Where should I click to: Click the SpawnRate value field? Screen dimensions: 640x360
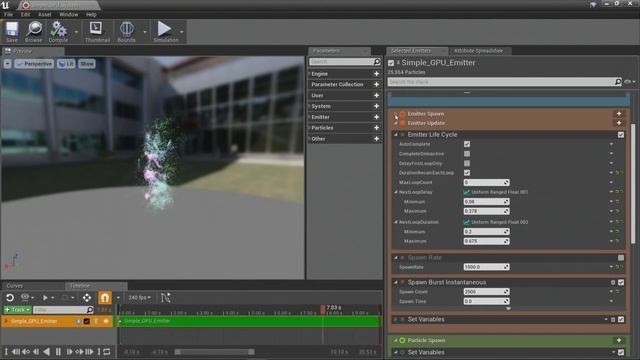coord(486,267)
